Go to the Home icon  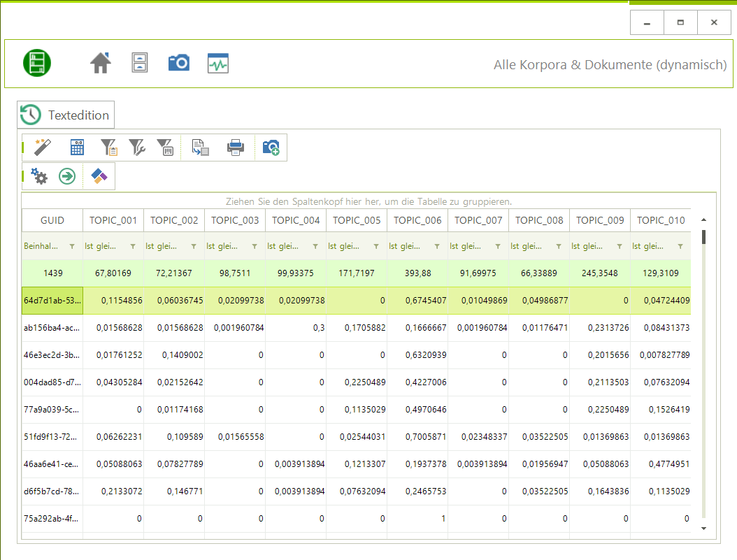[101, 63]
